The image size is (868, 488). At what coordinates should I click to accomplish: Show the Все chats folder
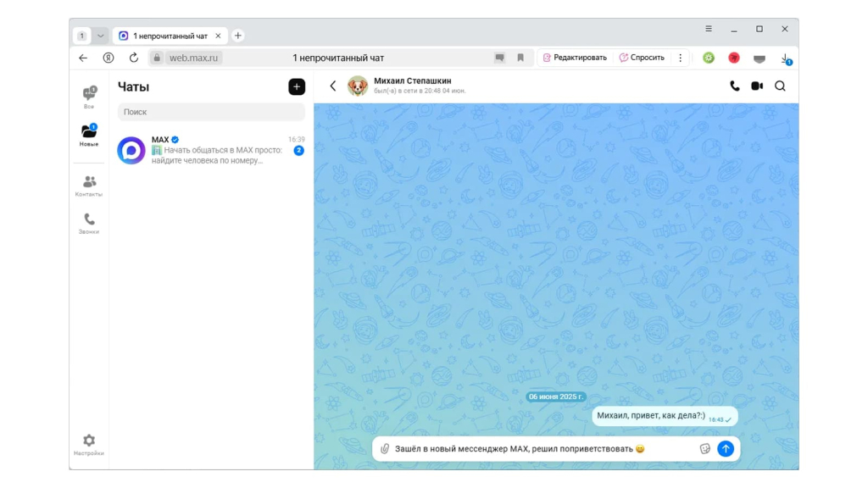89,97
